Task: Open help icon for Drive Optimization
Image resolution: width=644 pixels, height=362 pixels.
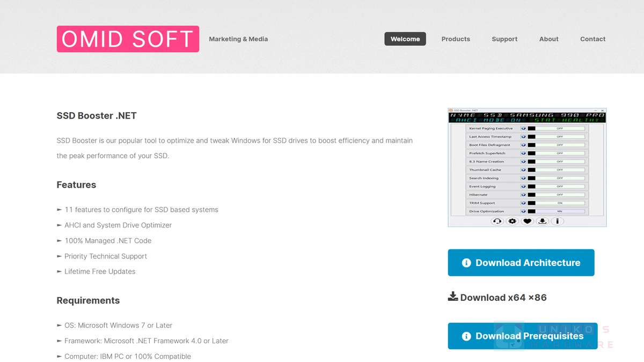Action: pos(523,211)
